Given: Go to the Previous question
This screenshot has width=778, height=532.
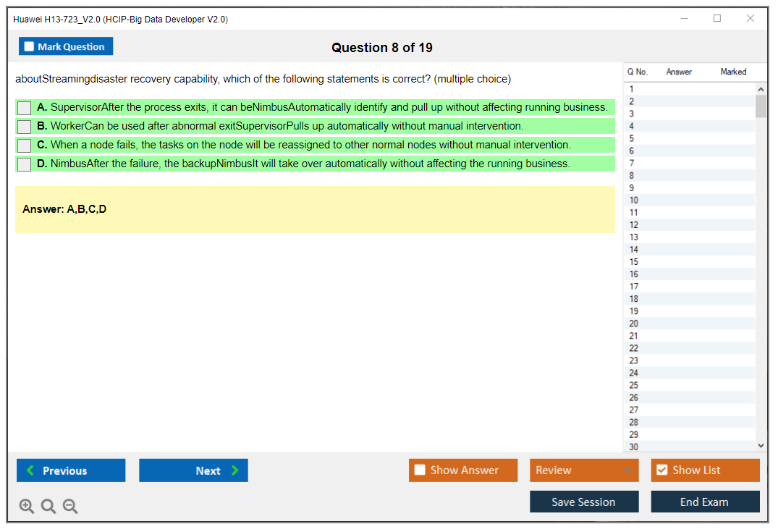Looking at the screenshot, I should pos(71,470).
